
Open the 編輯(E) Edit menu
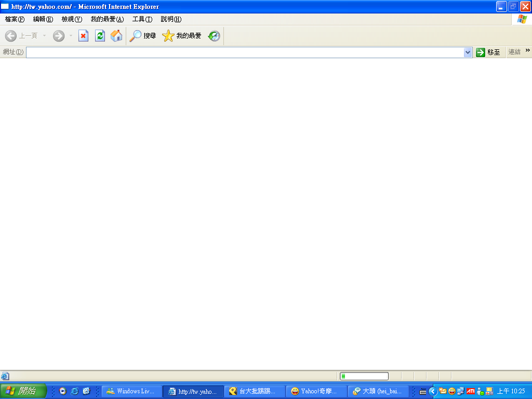(x=43, y=19)
